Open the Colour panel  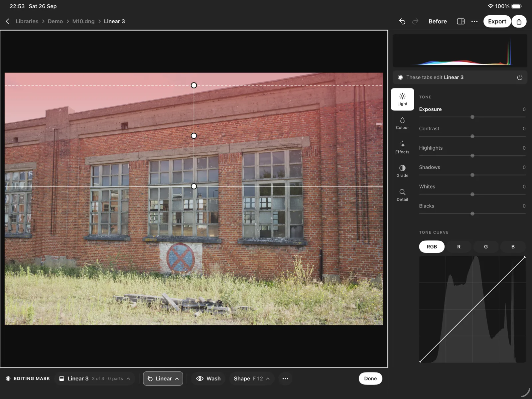coord(402,123)
